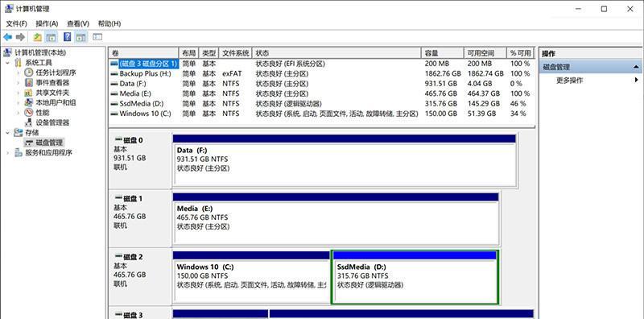The height and width of the screenshot is (319, 644).
Task: Click the Task Scheduler clock icon
Action: click(x=28, y=72)
